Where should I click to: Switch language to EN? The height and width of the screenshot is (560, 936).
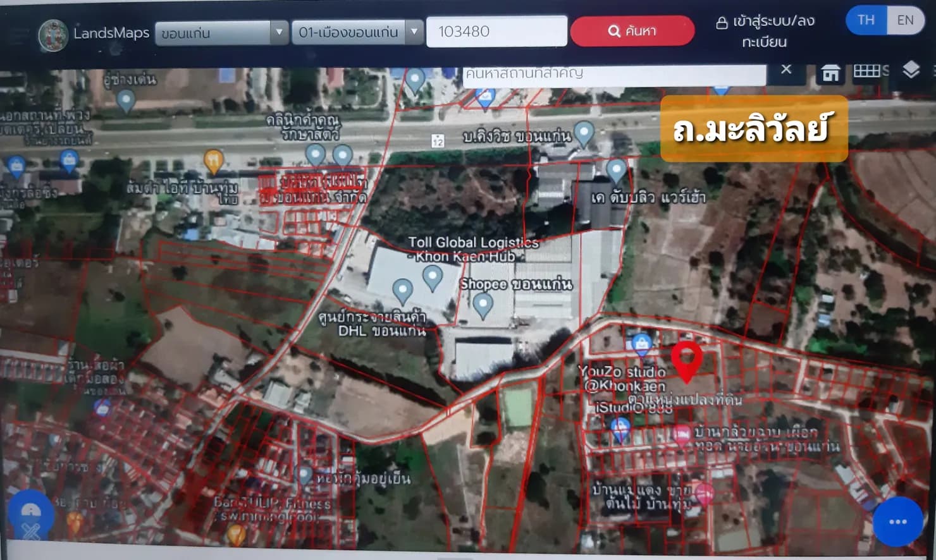coord(906,20)
